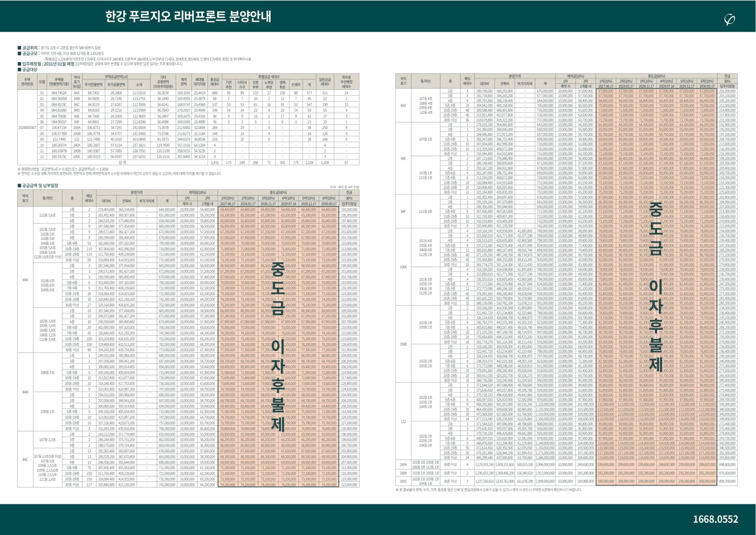The image size is (756, 535).
Task: Select the 180A total price 2,996,000,000
Action: [x=545, y=465]
